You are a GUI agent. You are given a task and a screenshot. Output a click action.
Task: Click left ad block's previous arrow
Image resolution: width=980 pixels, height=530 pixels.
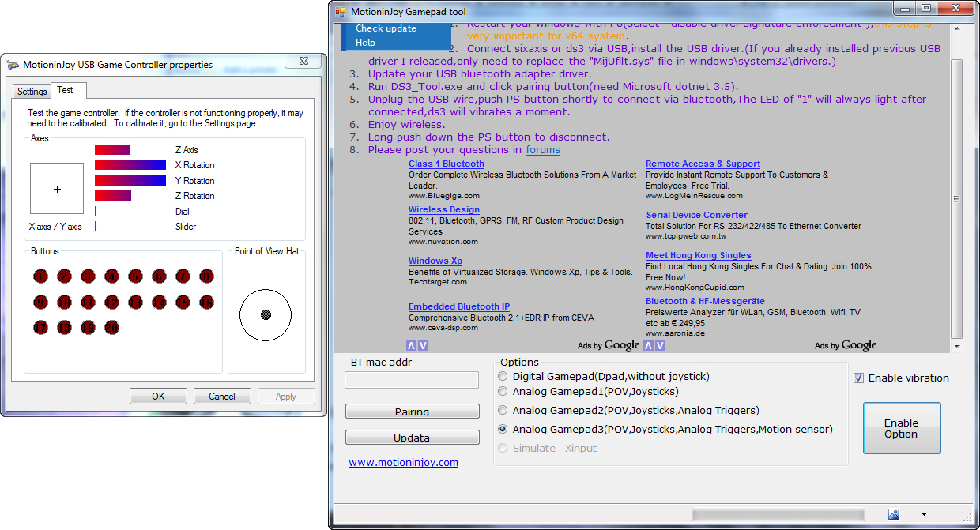pyautogui.click(x=411, y=345)
